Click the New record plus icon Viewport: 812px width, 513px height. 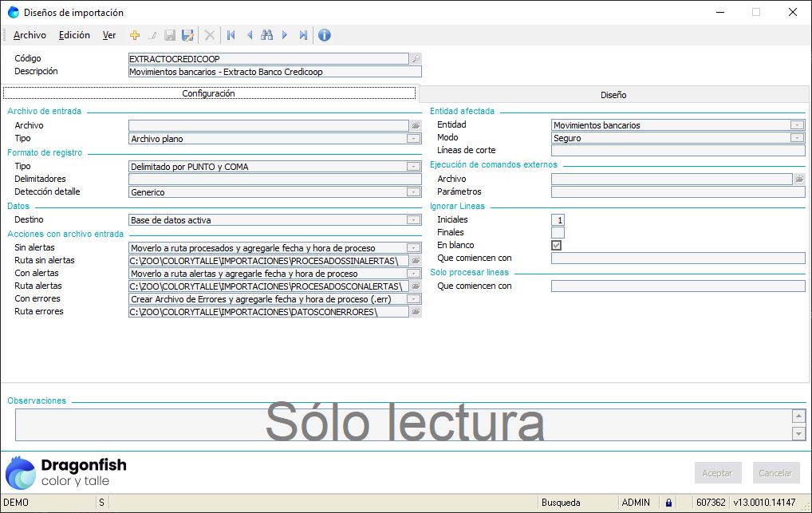point(135,35)
